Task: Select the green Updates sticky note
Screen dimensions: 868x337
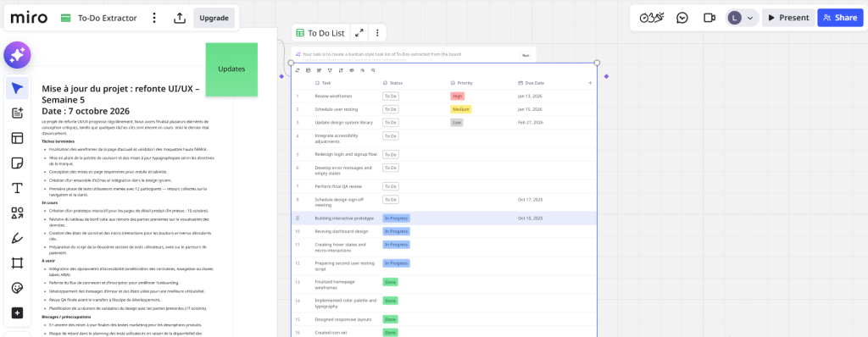Action: pos(231,69)
